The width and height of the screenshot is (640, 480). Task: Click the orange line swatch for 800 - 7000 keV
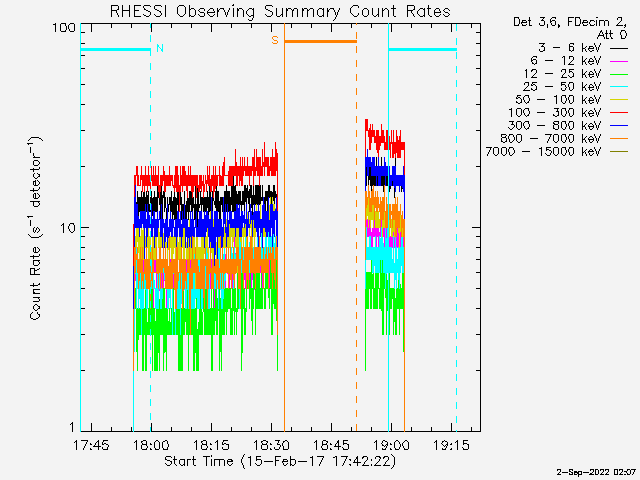click(619, 139)
